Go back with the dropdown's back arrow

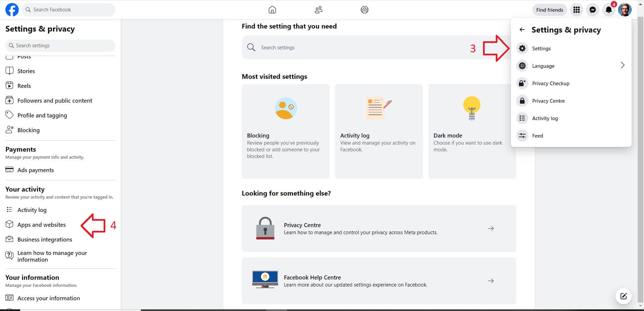[522, 30]
